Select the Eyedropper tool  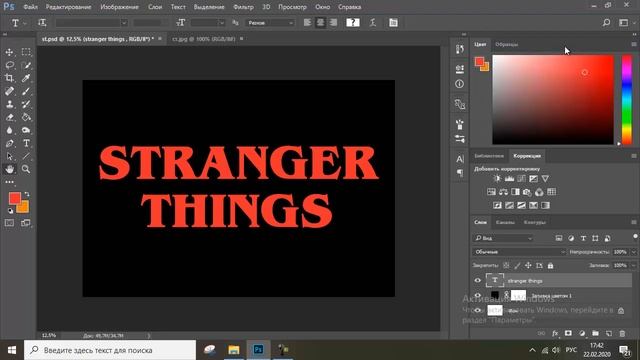tap(26, 78)
